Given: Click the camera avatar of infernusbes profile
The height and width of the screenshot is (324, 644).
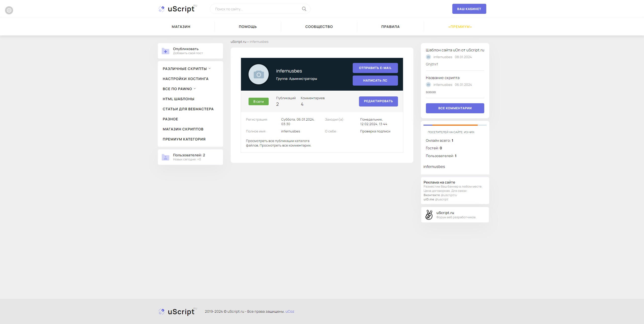Looking at the screenshot, I should click(x=258, y=74).
